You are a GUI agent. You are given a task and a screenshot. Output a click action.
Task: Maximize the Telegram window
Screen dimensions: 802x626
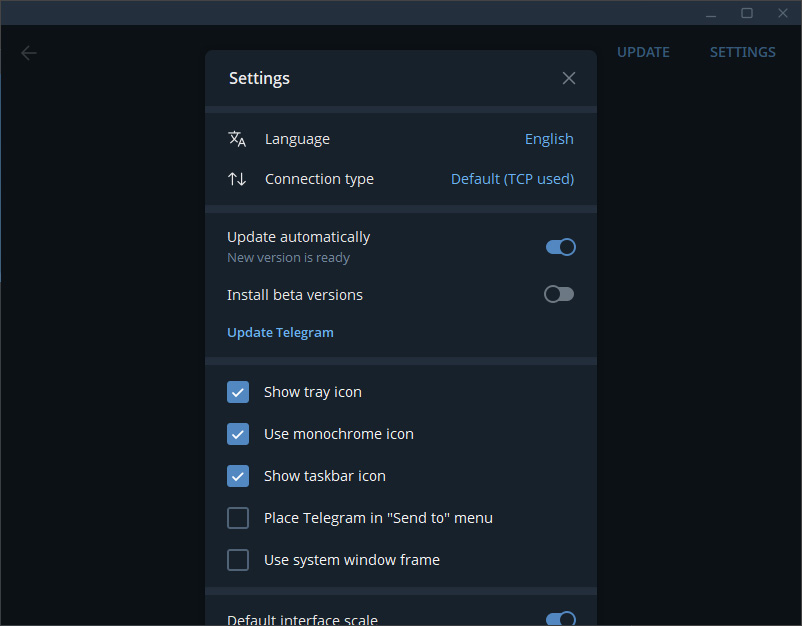click(747, 13)
